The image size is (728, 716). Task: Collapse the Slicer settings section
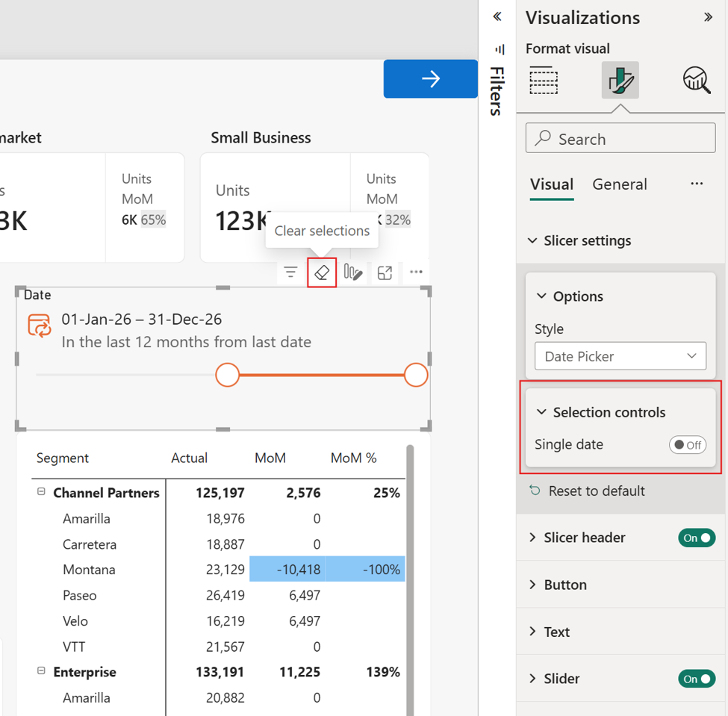532,240
